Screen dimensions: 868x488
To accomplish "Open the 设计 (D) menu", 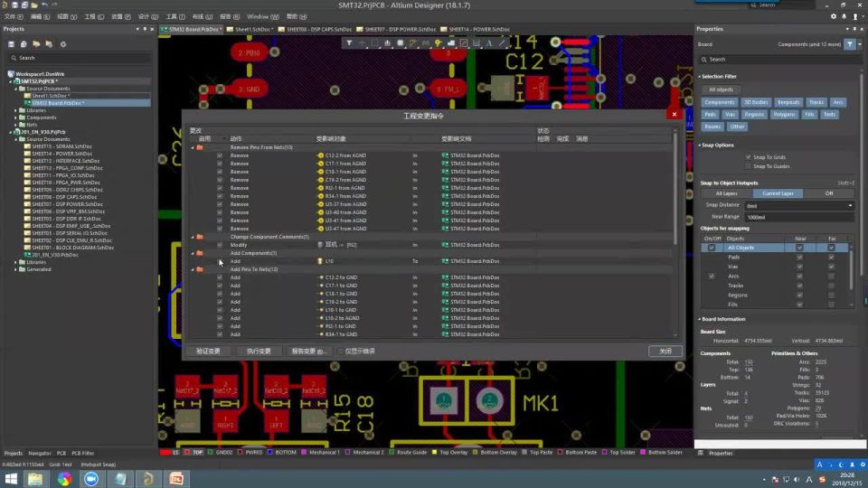I will pos(147,16).
